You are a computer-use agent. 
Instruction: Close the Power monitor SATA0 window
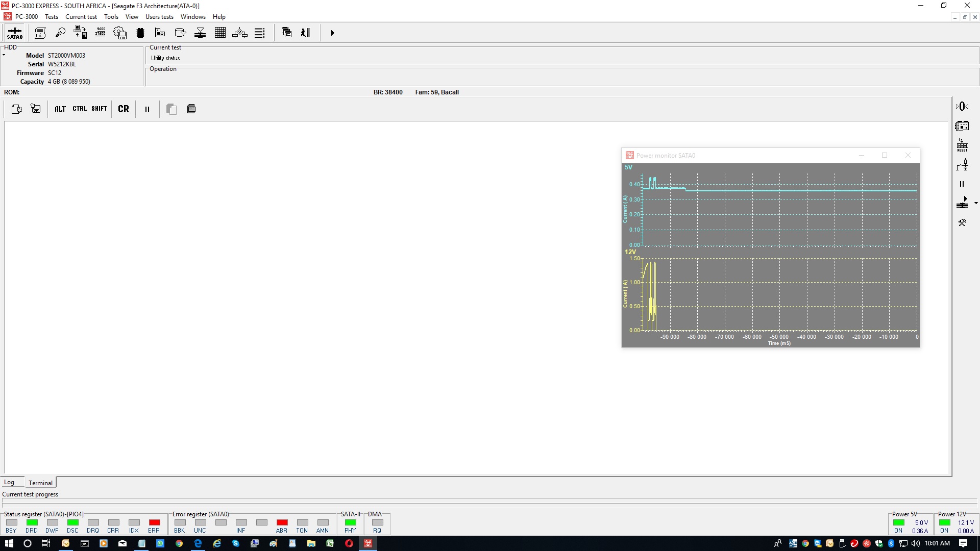908,155
